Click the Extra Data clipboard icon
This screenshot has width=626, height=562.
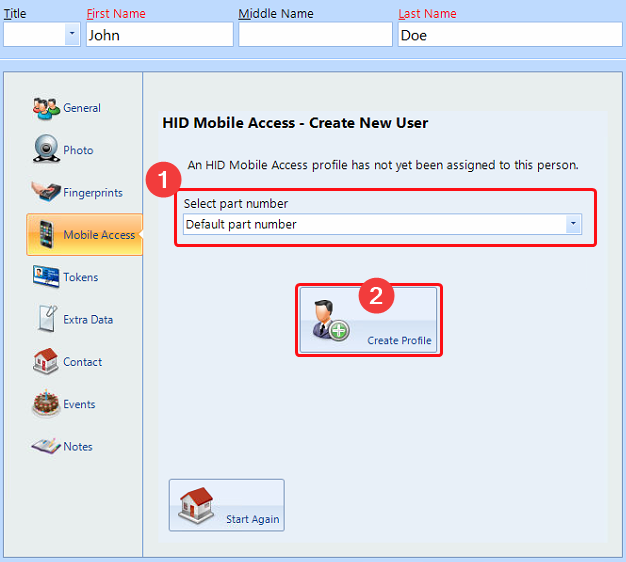point(47,319)
